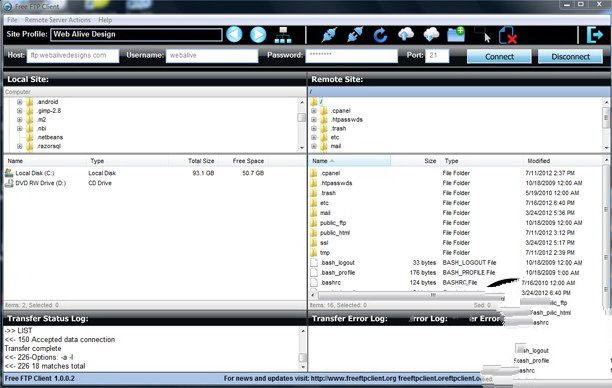This screenshot has width=612, height=388.
Task: Click scroll-up arrow of Transfer Status Log
Action: (303, 331)
